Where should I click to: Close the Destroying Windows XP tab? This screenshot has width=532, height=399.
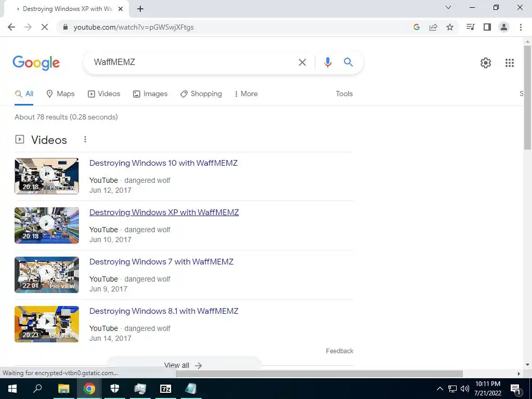click(x=120, y=9)
